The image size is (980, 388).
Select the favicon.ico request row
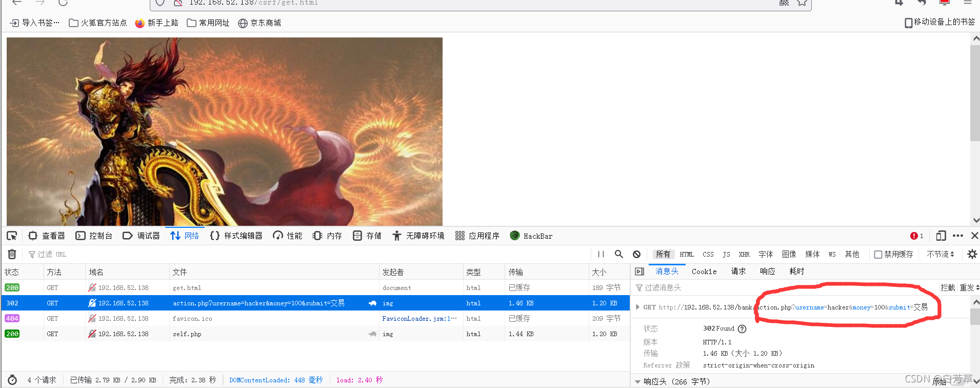click(315, 318)
